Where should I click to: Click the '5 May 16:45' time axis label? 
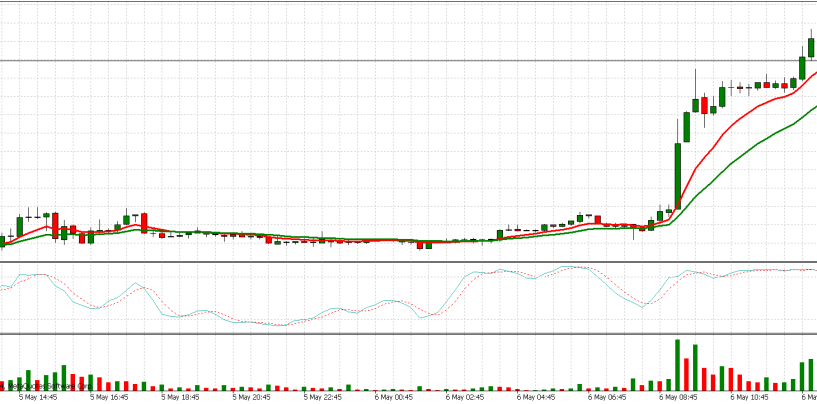109,397
